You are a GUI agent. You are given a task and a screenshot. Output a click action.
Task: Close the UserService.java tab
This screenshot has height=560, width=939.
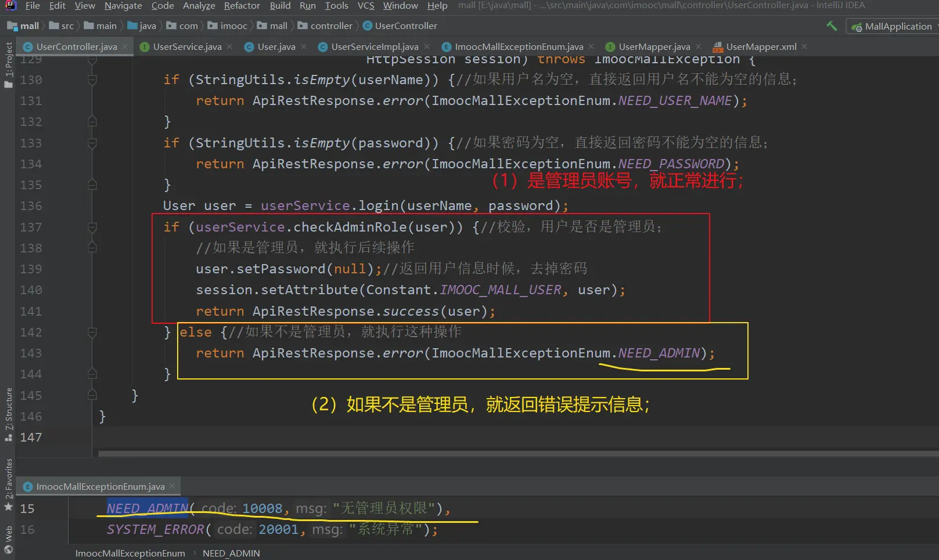pyautogui.click(x=230, y=46)
